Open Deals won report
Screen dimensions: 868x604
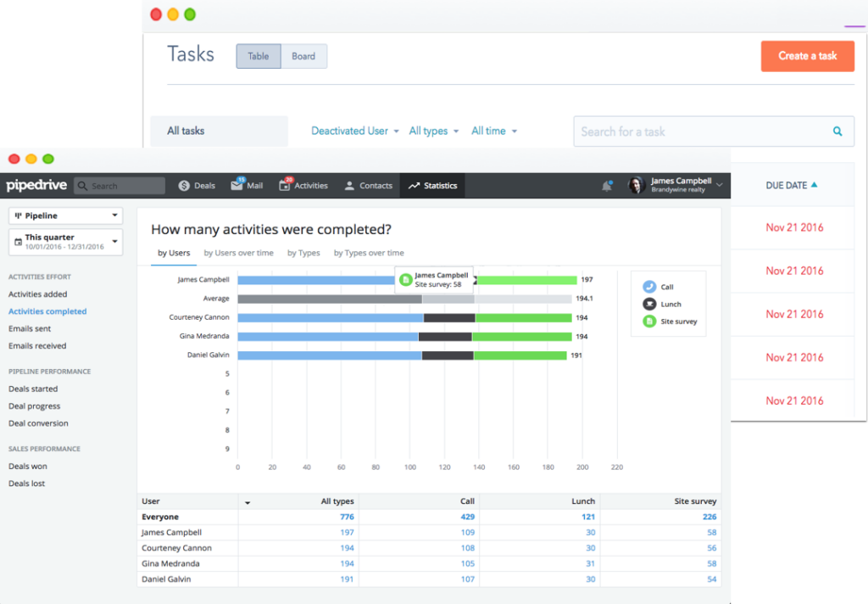[28, 466]
